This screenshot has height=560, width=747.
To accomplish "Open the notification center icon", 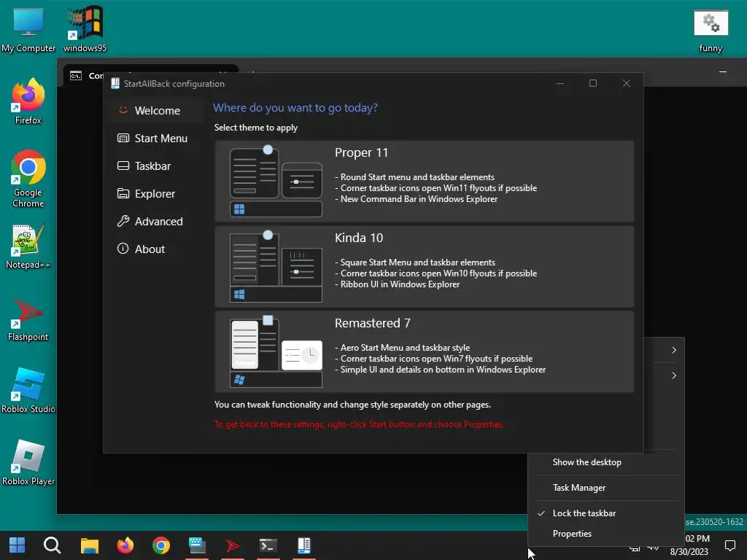I will [729, 545].
